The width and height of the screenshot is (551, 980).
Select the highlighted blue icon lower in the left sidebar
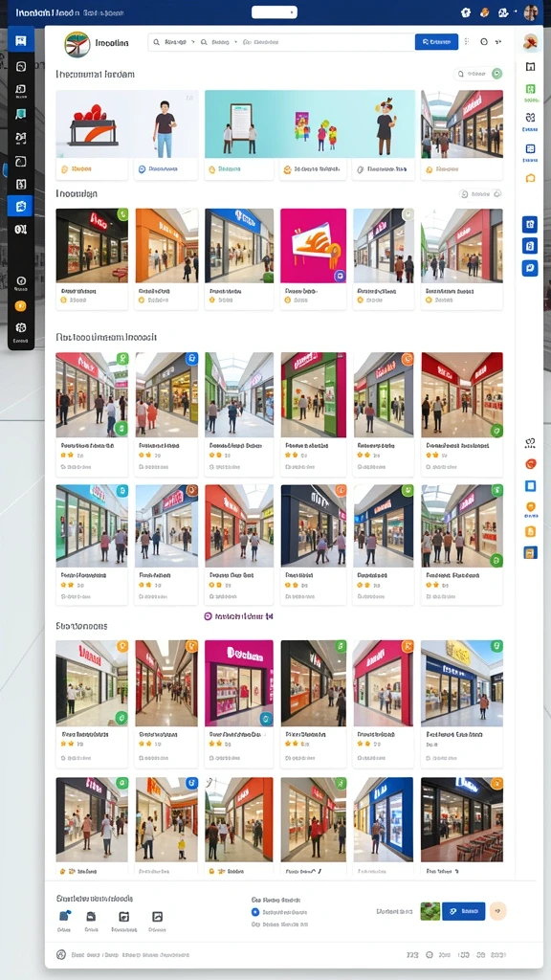click(20, 206)
